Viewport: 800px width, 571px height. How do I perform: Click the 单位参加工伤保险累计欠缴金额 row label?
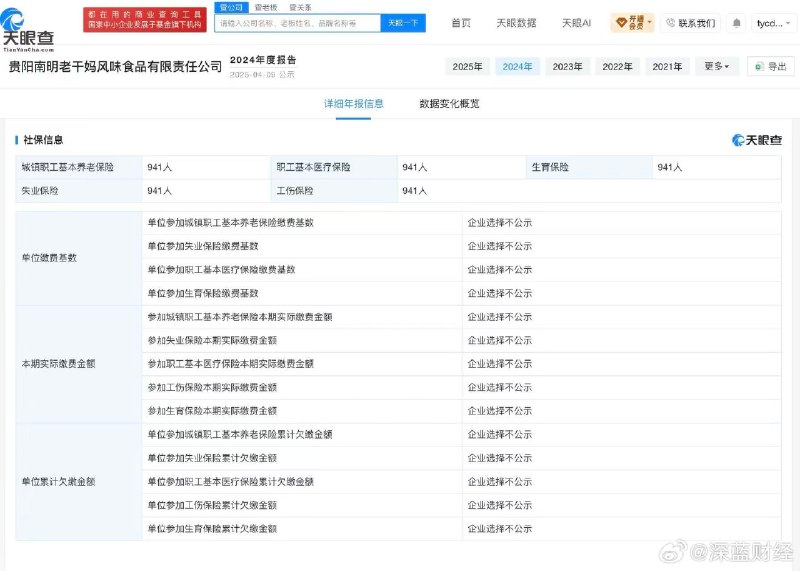(x=212, y=505)
